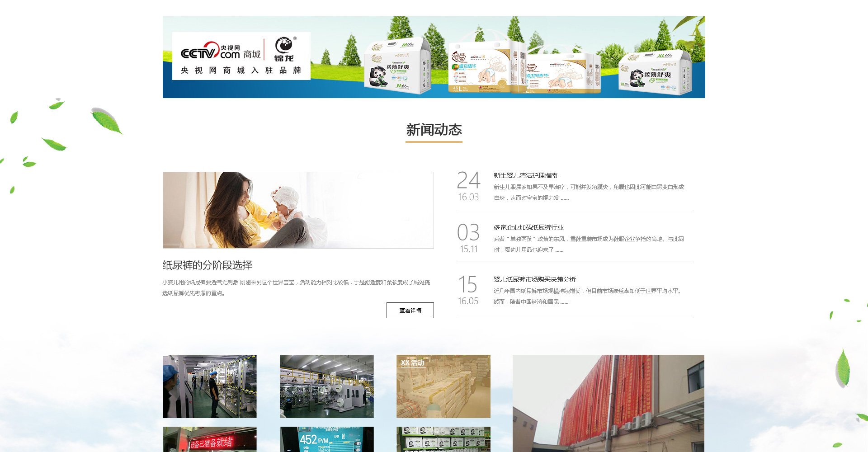Viewport: 868px width, 452px height.
Task: Open the article 纸尿裤的分阶段选择
Action: [x=208, y=265]
